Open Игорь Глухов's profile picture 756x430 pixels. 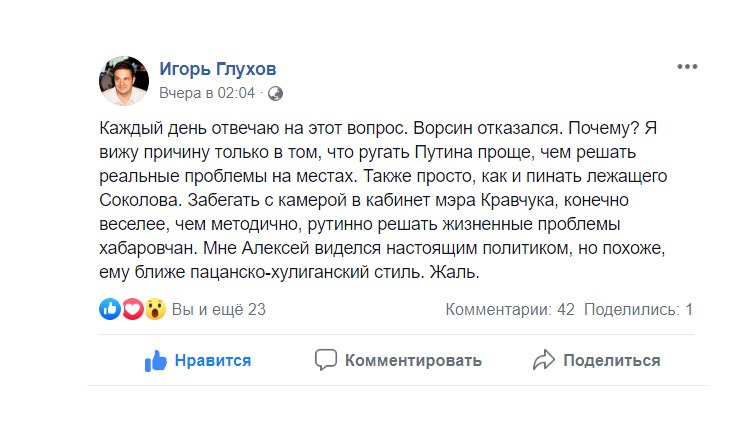tap(124, 81)
